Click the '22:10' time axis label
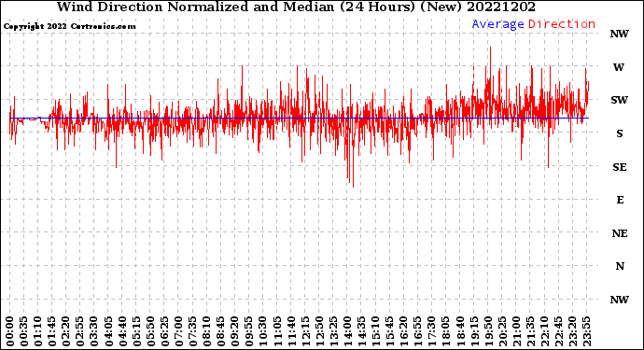The image size is (644, 350). click(x=544, y=331)
